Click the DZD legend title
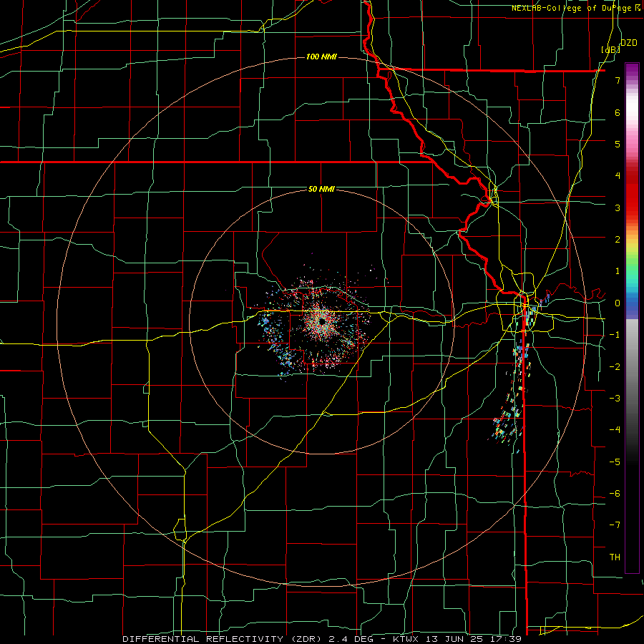Viewport: 644px width, 644px height. point(629,43)
